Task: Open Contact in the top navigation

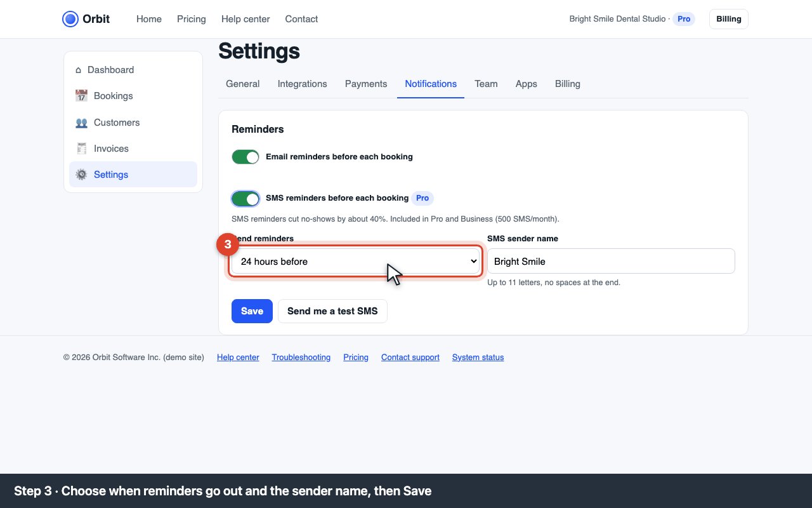Action: [x=301, y=19]
